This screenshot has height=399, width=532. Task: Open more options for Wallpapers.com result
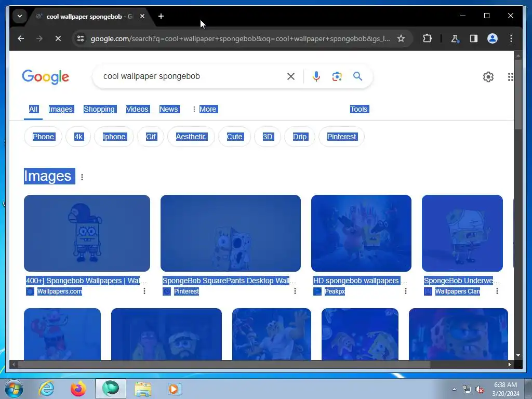(x=144, y=291)
